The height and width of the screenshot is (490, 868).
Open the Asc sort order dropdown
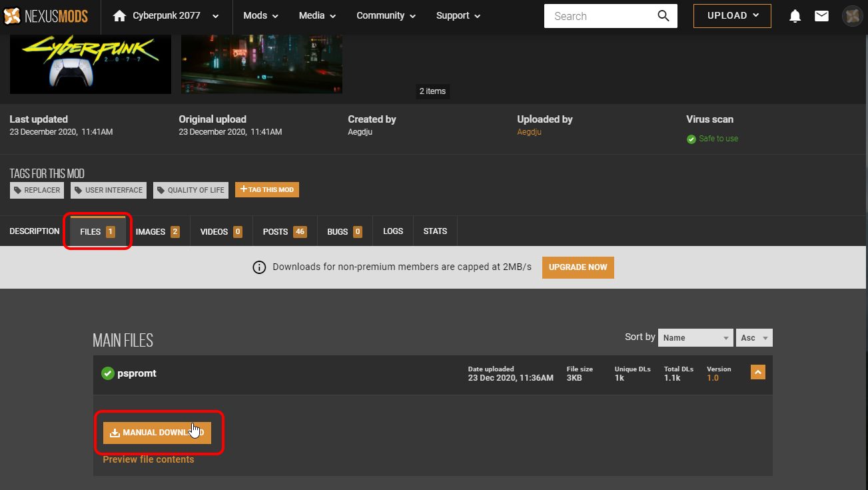[x=754, y=338]
